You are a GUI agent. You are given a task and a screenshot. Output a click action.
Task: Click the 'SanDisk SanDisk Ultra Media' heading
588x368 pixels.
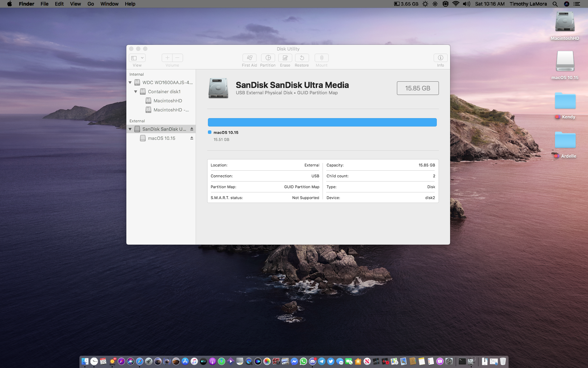(x=292, y=85)
